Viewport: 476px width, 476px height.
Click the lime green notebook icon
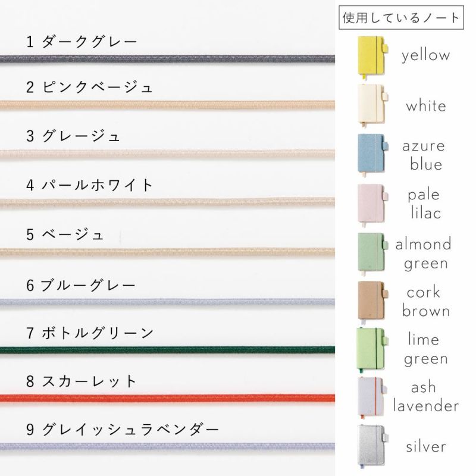coord(370,348)
